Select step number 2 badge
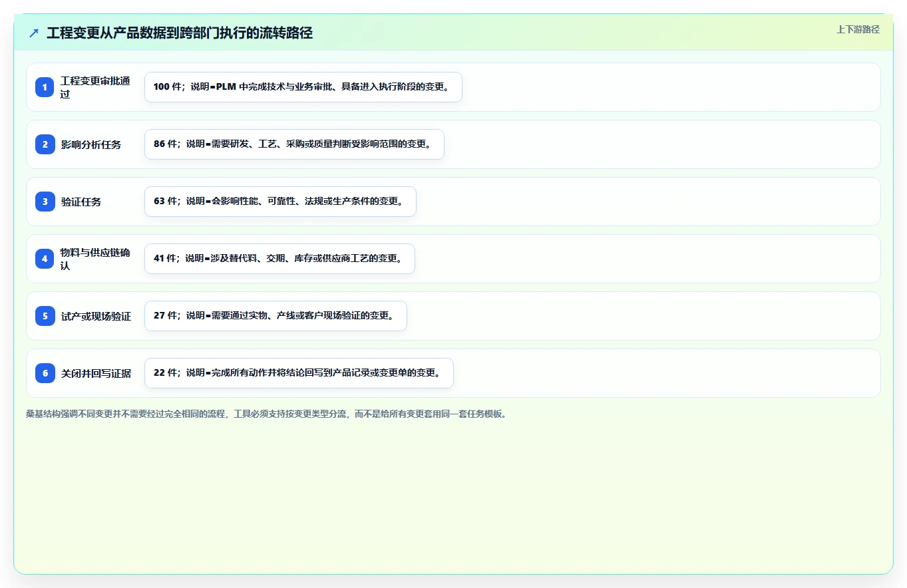Image resolution: width=907 pixels, height=588 pixels. [x=45, y=144]
